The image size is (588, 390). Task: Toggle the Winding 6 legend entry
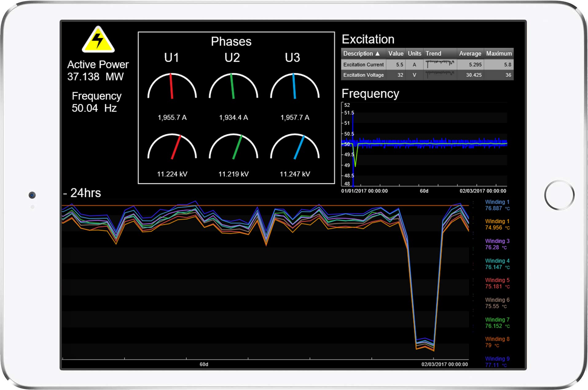click(497, 303)
